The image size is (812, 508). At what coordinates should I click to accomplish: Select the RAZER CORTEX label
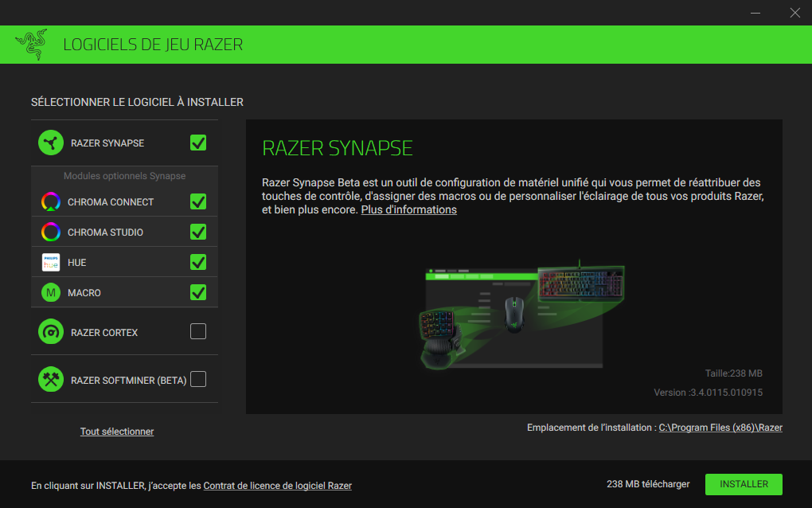(104, 333)
